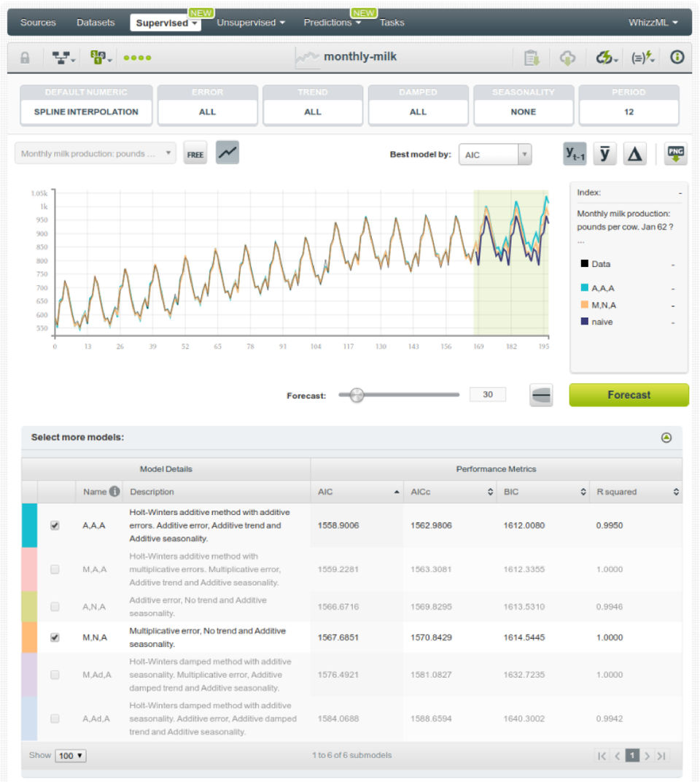Click the SEASONALITY NONE parameter box

point(524,105)
